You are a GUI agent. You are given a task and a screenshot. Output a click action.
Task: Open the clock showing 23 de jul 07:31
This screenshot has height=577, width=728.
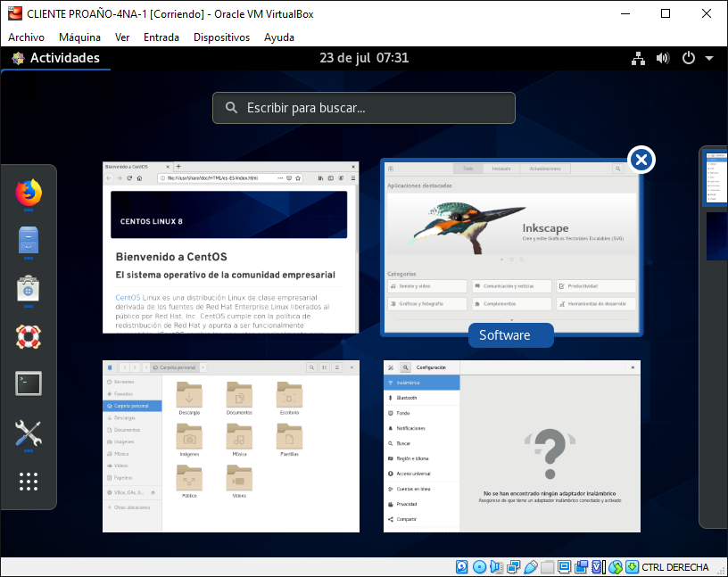click(x=364, y=58)
